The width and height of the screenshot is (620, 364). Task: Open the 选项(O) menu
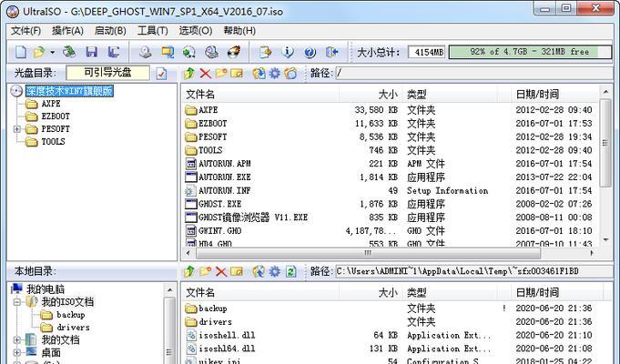[x=196, y=30]
